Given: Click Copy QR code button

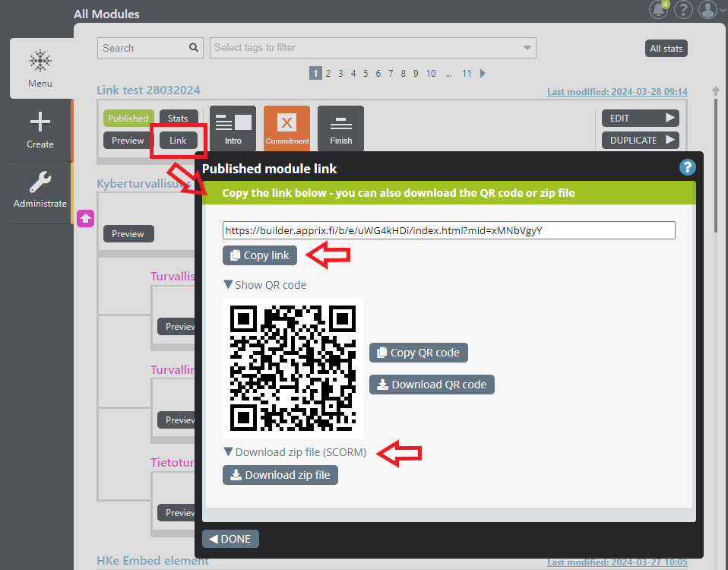Looking at the screenshot, I should point(418,353).
